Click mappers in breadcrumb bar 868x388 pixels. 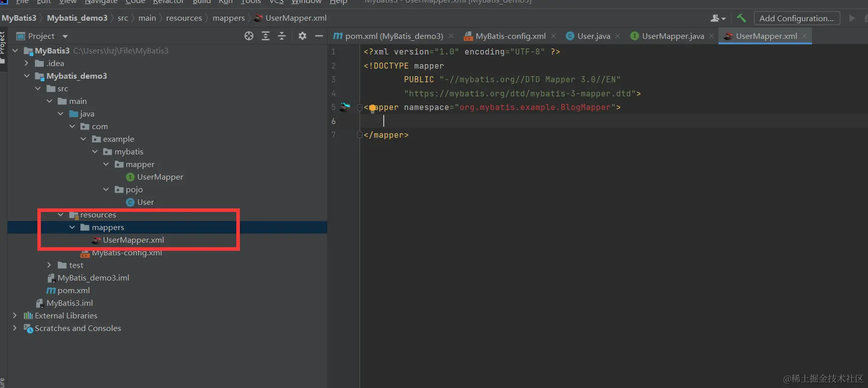point(229,18)
